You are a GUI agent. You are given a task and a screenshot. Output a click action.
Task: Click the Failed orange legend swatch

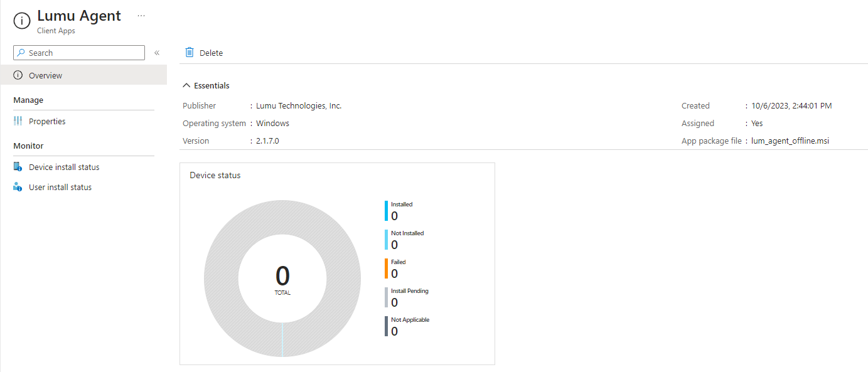pyautogui.click(x=387, y=268)
